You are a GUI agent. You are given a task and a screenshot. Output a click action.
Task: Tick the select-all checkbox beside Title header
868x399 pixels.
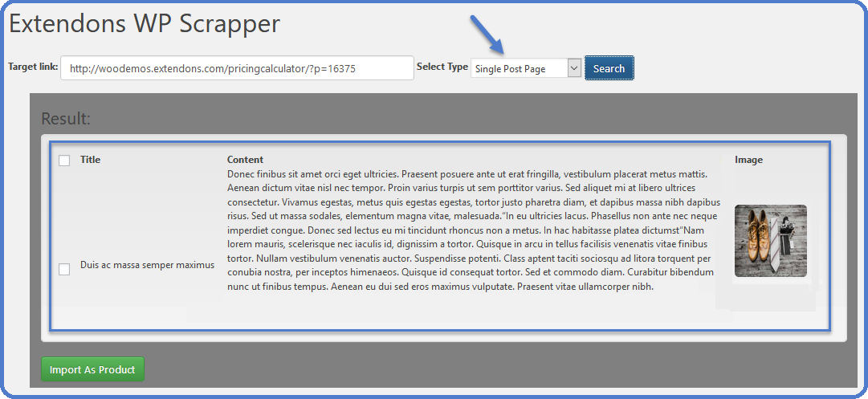click(x=64, y=161)
